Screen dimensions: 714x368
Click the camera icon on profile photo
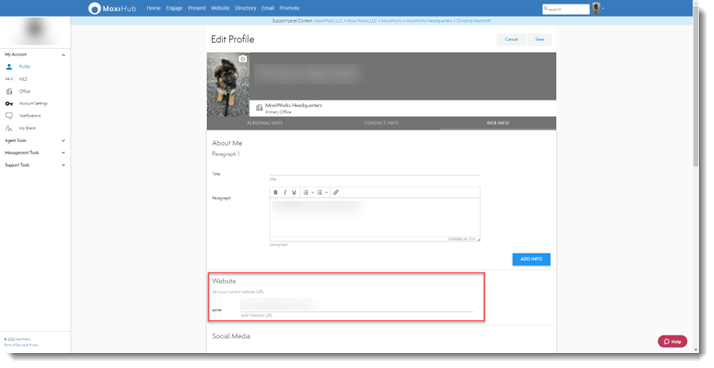(243, 59)
